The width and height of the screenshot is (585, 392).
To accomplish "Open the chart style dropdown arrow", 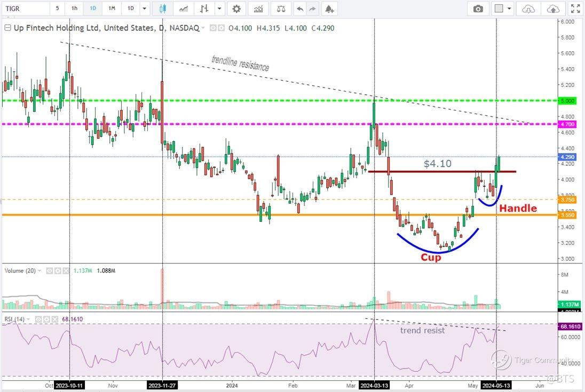I will click(x=219, y=9).
